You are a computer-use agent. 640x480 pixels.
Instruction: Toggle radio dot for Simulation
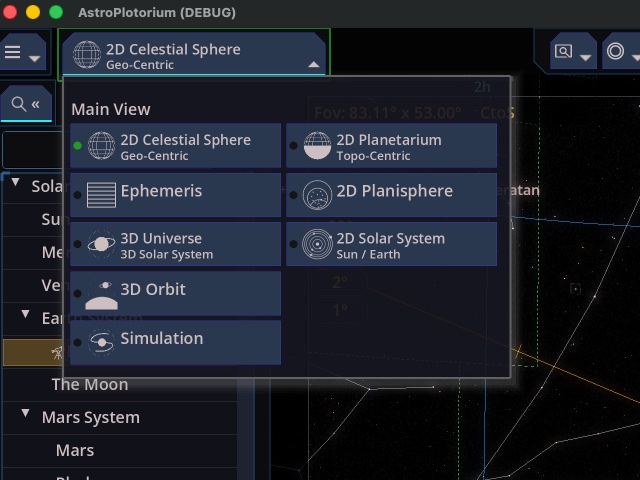coord(78,342)
